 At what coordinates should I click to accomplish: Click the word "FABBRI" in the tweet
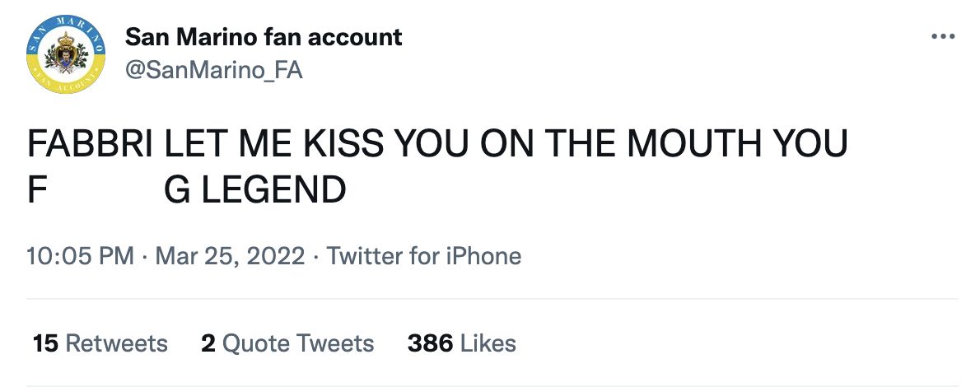coord(90,144)
